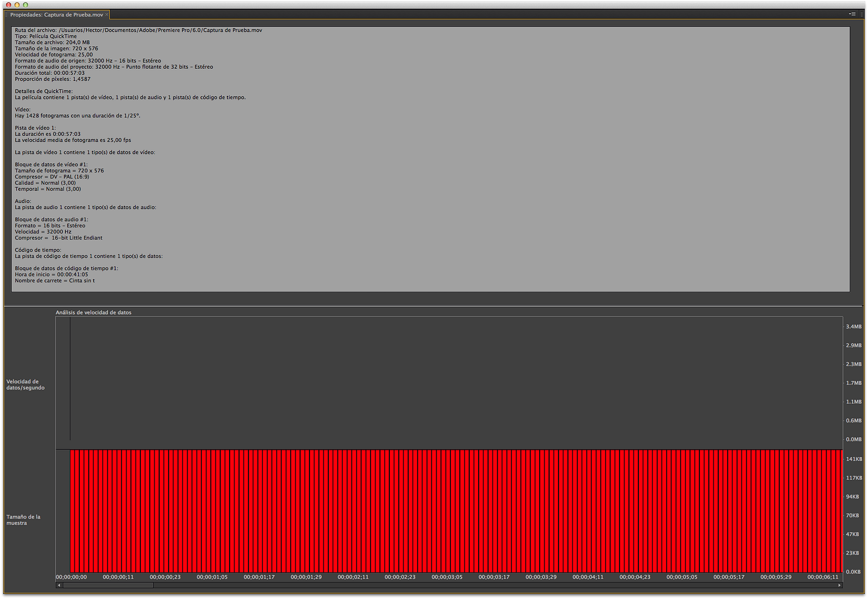Click 'Compresor = DV - PAL (16:9)' line
The image size is (868, 599).
point(52,177)
